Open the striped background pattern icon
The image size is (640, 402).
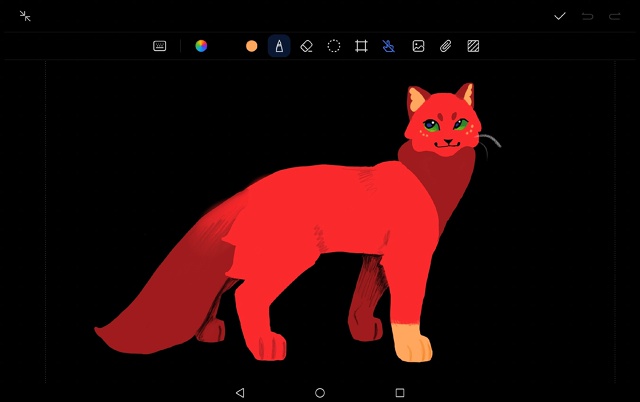click(x=474, y=46)
